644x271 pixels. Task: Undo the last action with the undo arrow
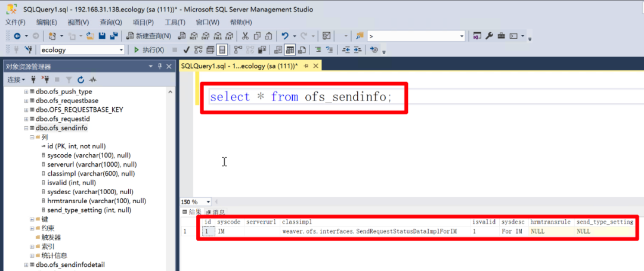tap(285, 36)
